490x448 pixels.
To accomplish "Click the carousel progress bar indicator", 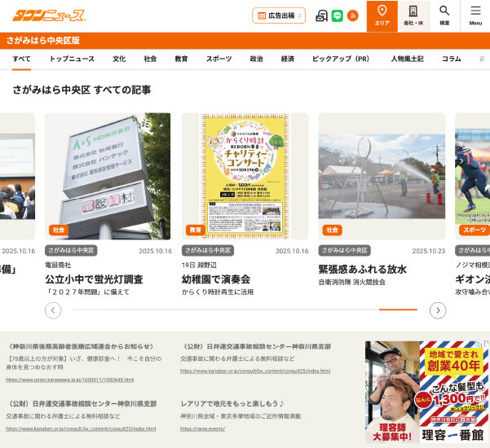I will click(x=398, y=310).
